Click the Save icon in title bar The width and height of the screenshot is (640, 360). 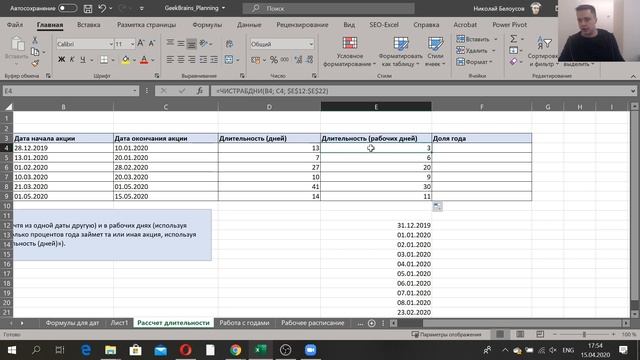(x=88, y=8)
